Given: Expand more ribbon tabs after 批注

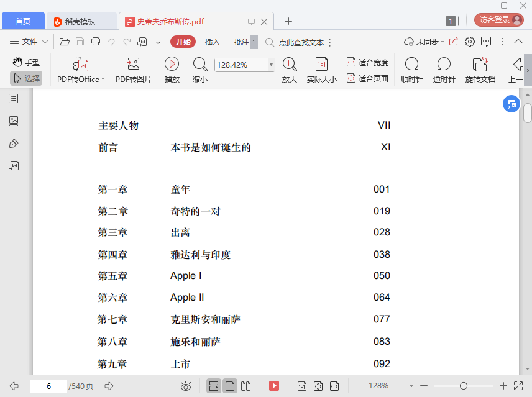Looking at the screenshot, I should [x=254, y=42].
